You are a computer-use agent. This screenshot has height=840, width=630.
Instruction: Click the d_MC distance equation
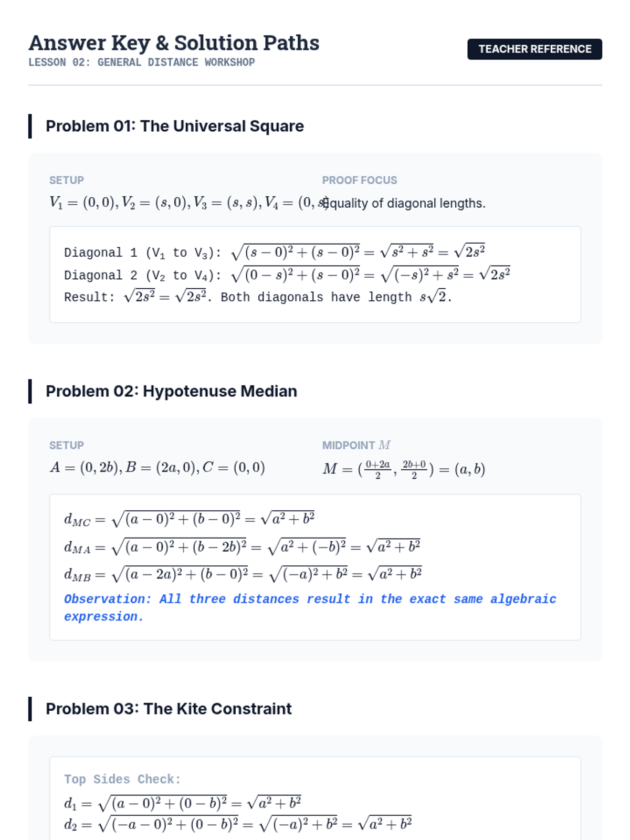click(x=189, y=519)
